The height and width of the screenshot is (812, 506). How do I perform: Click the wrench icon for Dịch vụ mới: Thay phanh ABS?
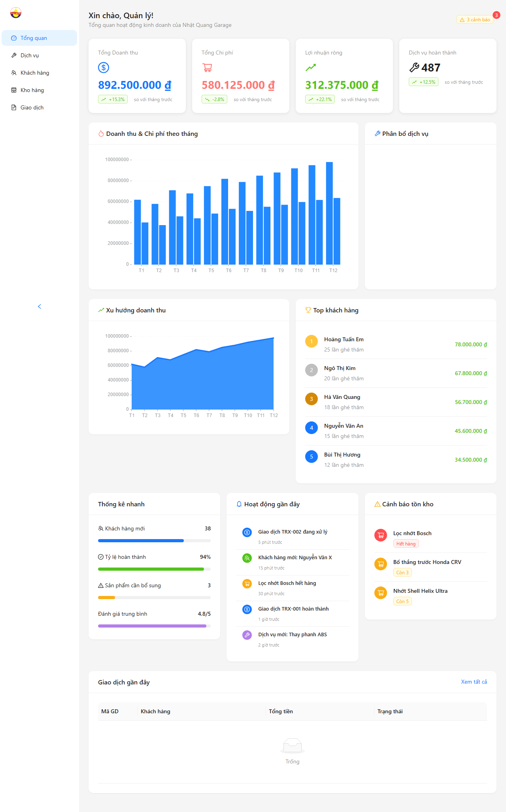[247, 635]
